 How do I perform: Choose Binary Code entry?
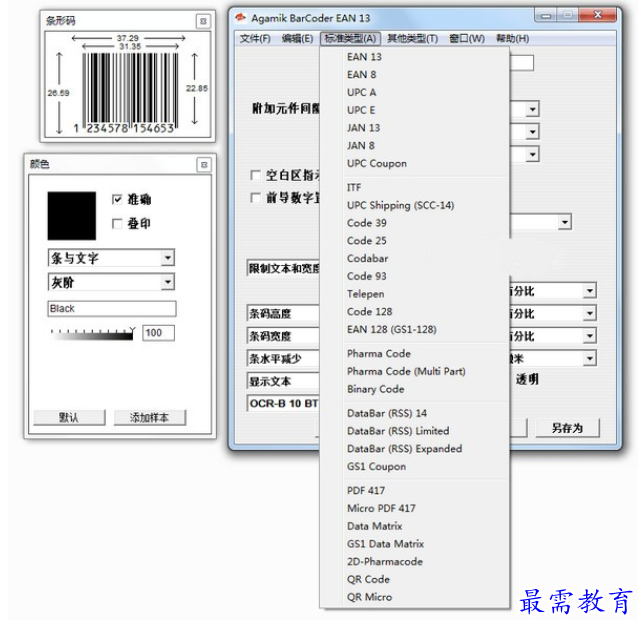click(x=415, y=389)
